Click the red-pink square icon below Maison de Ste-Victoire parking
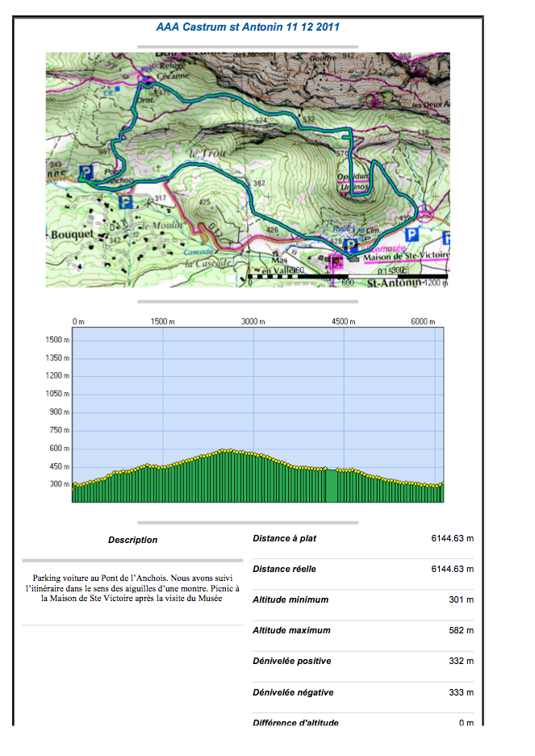This screenshot has width=535, height=756. click(x=336, y=261)
